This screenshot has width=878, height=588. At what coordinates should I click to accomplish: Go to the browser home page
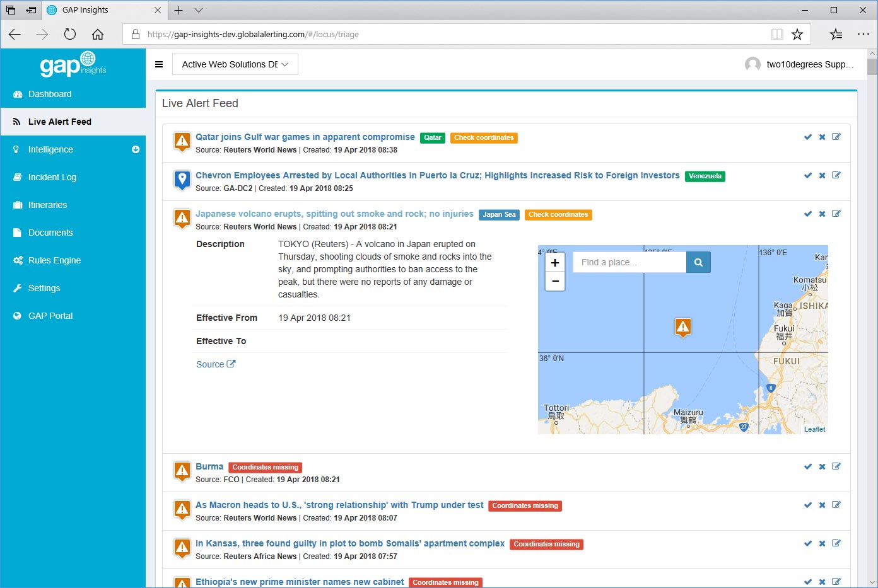98,34
